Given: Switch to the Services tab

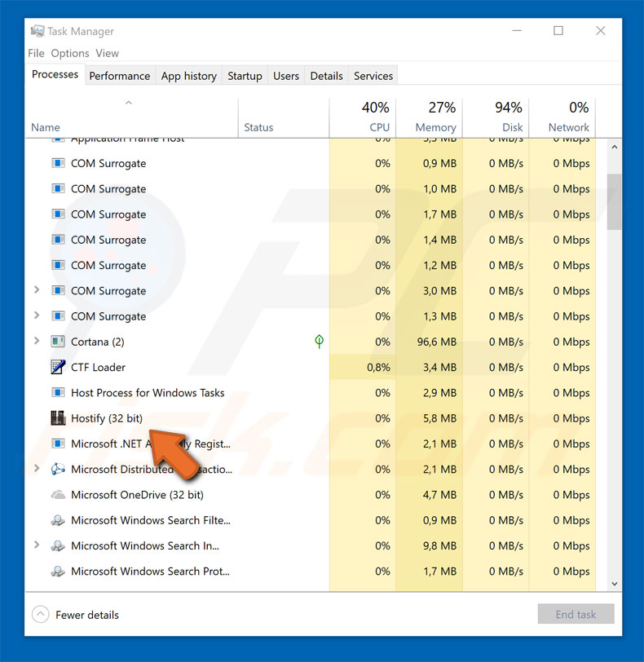Looking at the screenshot, I should [x=373, y=76].
